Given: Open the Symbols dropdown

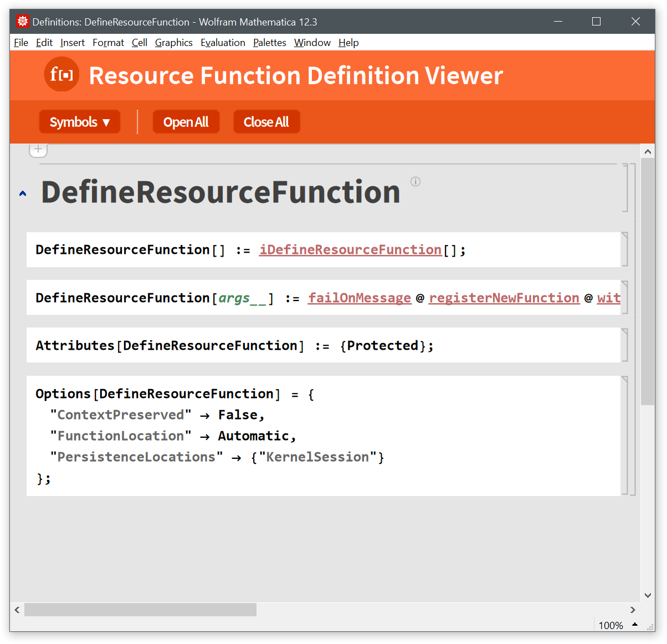Looking at the screenshot, I should tap(80, 122).
